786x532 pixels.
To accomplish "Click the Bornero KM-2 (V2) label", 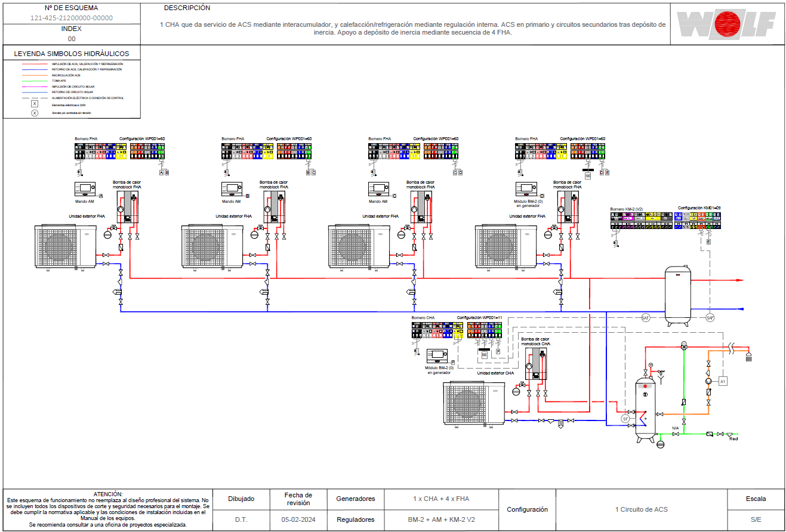I will pyautogui.click(x=626, y=209).
